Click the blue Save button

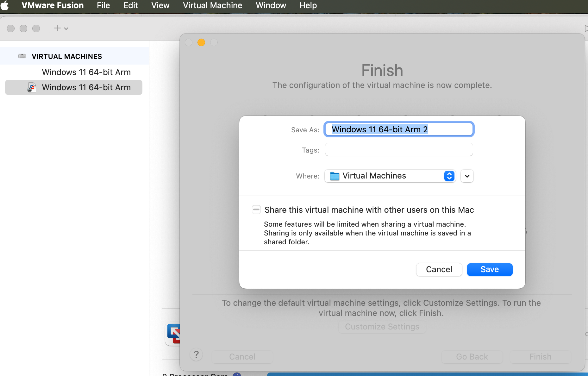tap(490, 269)
